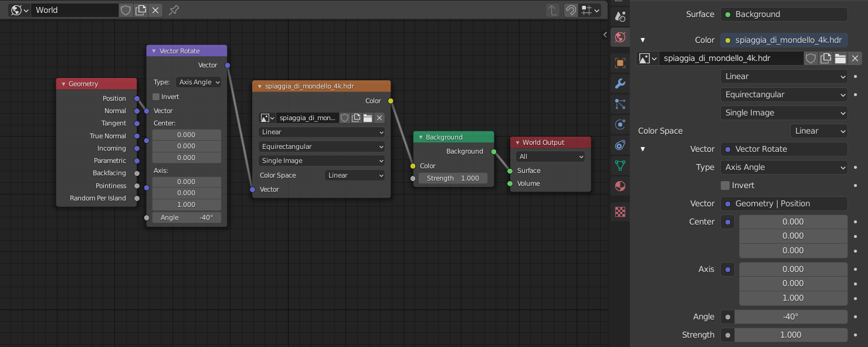Toggle fake user shield for World datablock
868x347 pixels.
coord(126,10)
